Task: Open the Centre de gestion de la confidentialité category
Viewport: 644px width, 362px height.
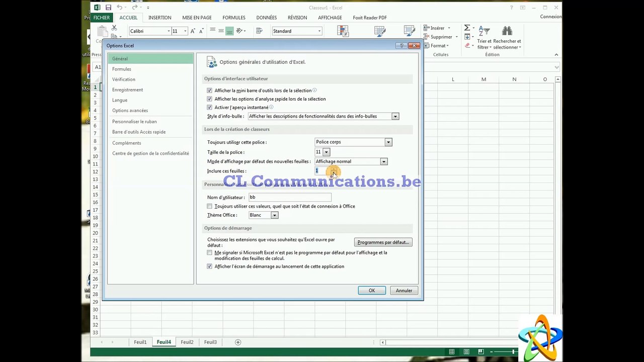Action: click(x=150, y=153)
